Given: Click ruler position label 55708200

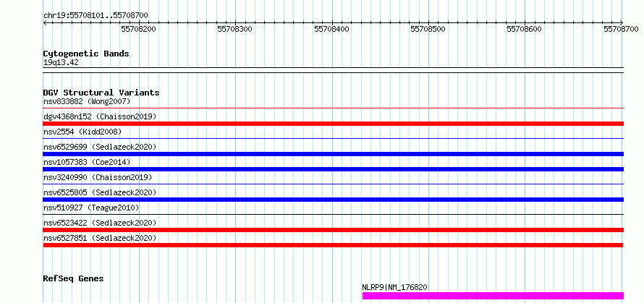Looking at the screenshot, I should point(139,29).
